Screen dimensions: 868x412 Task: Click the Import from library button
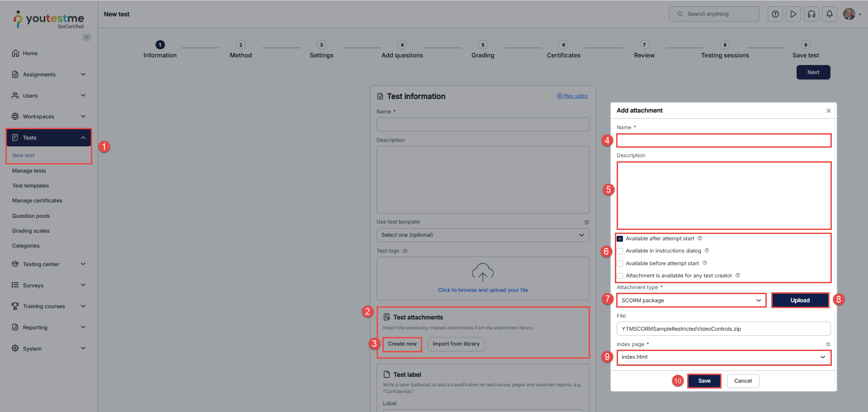456,344
